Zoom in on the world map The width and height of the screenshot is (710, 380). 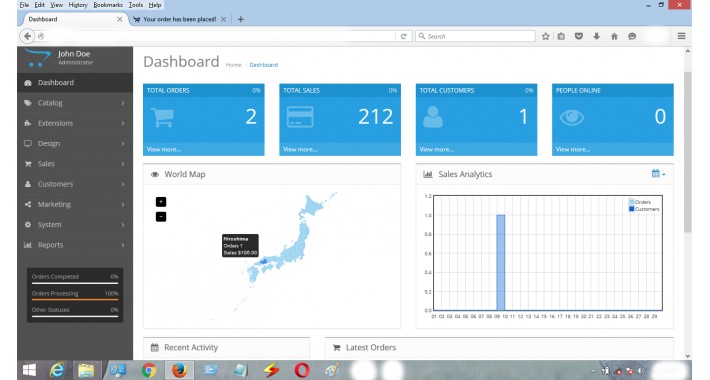coord(161,202)
